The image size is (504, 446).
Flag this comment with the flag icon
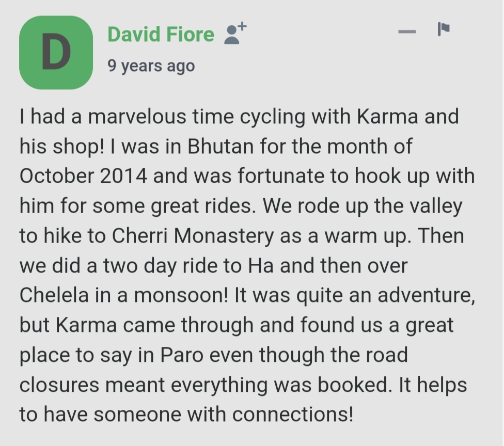(444, 29)
